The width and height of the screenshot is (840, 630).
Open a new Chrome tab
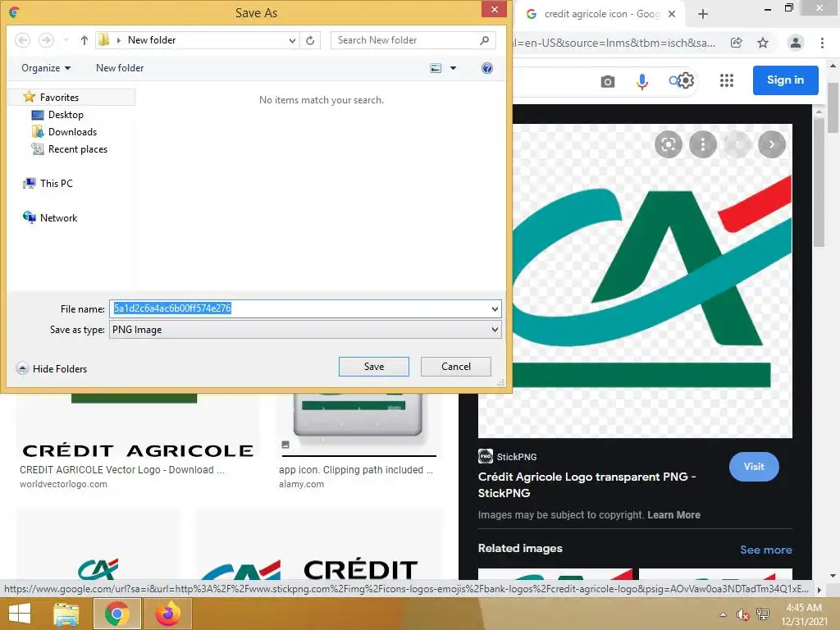pos(703,14)
